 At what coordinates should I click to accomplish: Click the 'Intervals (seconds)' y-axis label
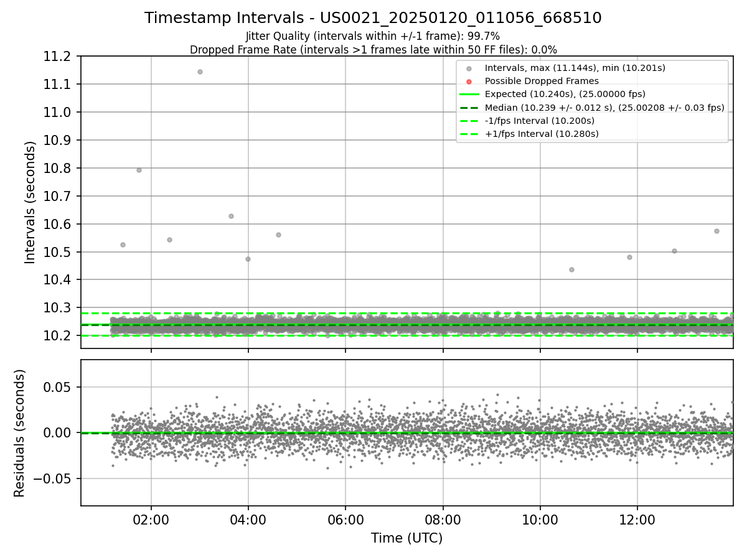click(x=31, y=202)
